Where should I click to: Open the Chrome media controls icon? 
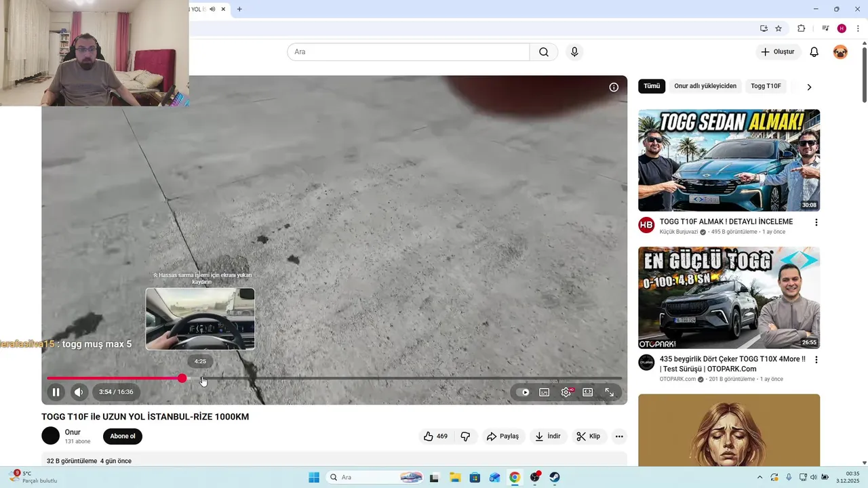(x=825, y=28)
